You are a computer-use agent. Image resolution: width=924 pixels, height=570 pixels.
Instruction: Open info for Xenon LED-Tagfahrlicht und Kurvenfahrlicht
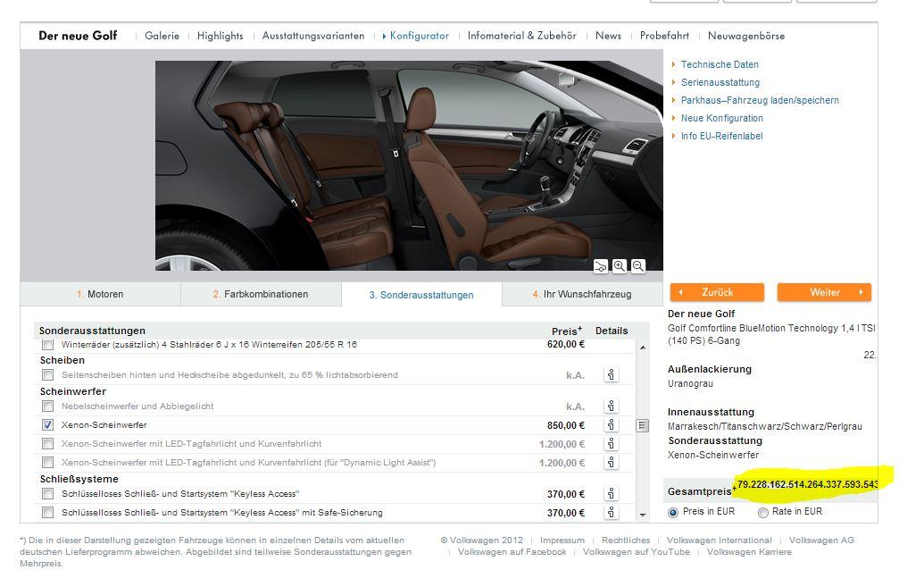[611, 444]
